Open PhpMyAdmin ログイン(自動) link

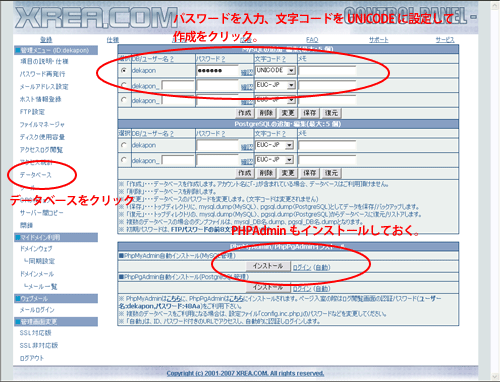coord(311,267)
